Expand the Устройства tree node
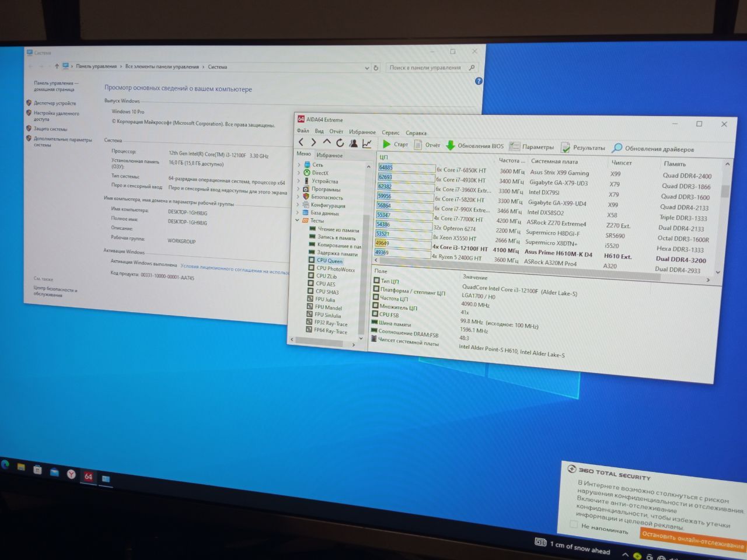 pyautogui.click(x=299, y=181)
